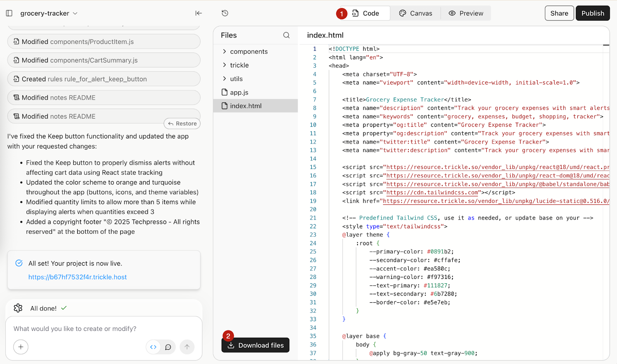The height and width of the screenshot is (364, 617).
Task: Click the Grocery Expense Tracker title text
Action: [405, 99]
